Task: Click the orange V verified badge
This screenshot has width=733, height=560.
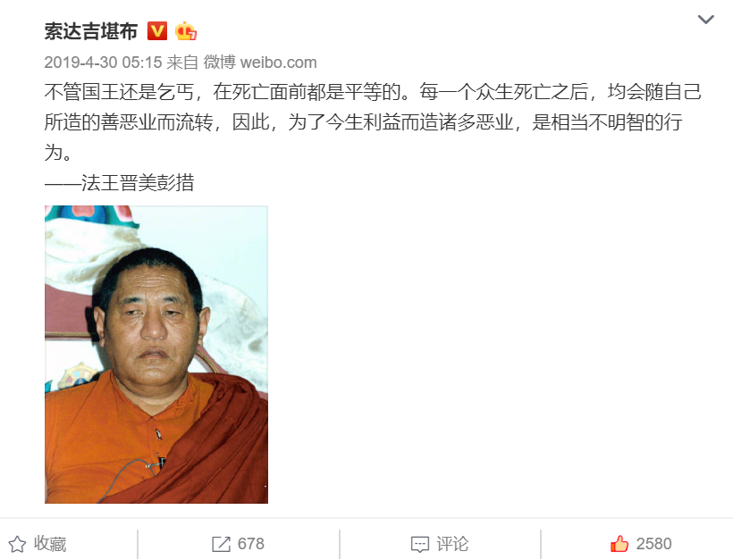Action: (x=157, y=31)
